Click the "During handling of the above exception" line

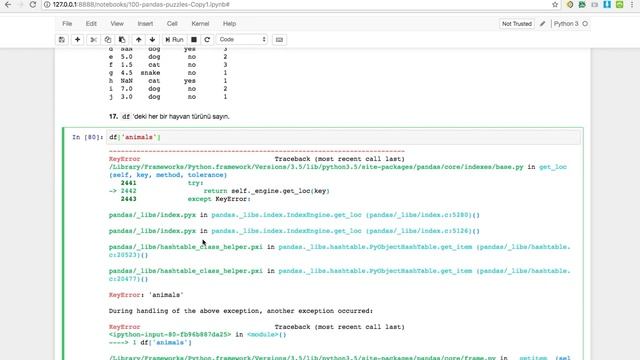point(241,311)
